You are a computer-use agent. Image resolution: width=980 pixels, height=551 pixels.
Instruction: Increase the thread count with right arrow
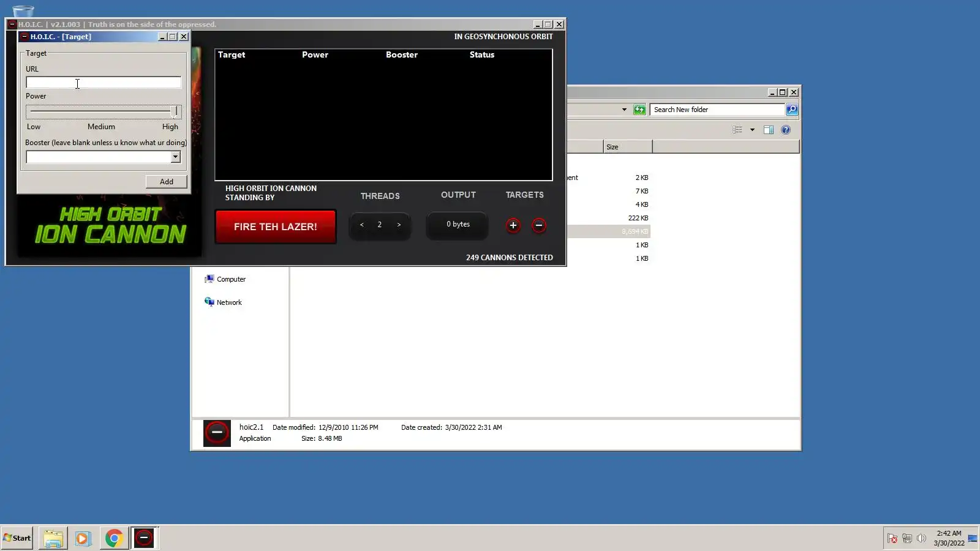coord(399,225)
